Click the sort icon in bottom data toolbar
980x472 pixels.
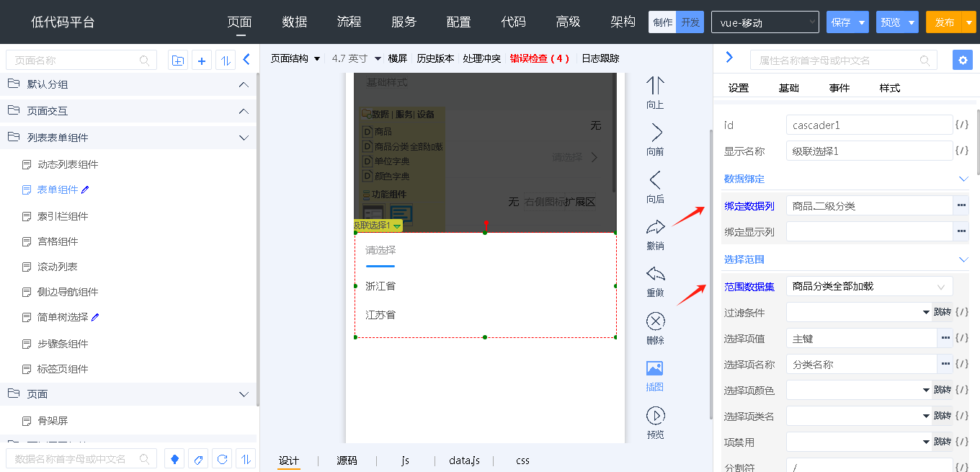246,459
